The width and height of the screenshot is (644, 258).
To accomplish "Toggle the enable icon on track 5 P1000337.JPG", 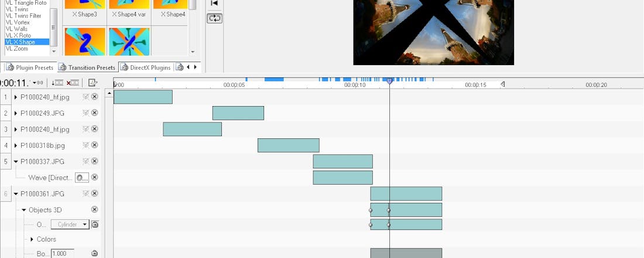I will coord(85,161).
